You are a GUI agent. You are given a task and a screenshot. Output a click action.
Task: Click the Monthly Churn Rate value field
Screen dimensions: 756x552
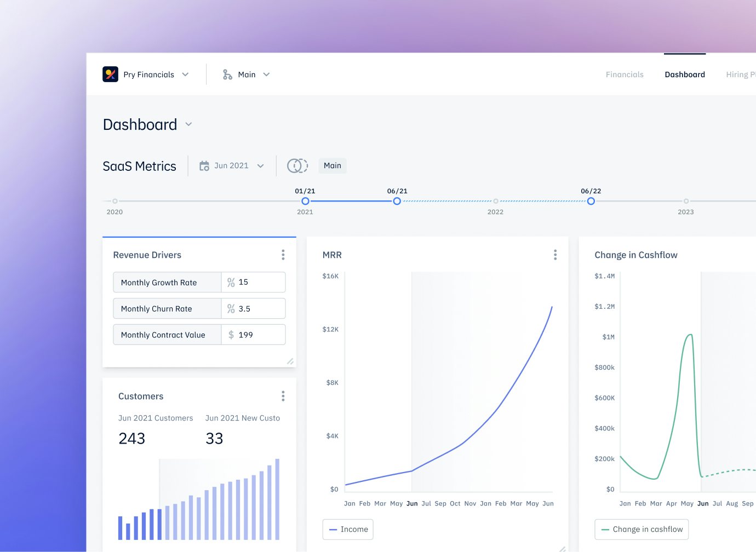[x=260, y=309]
